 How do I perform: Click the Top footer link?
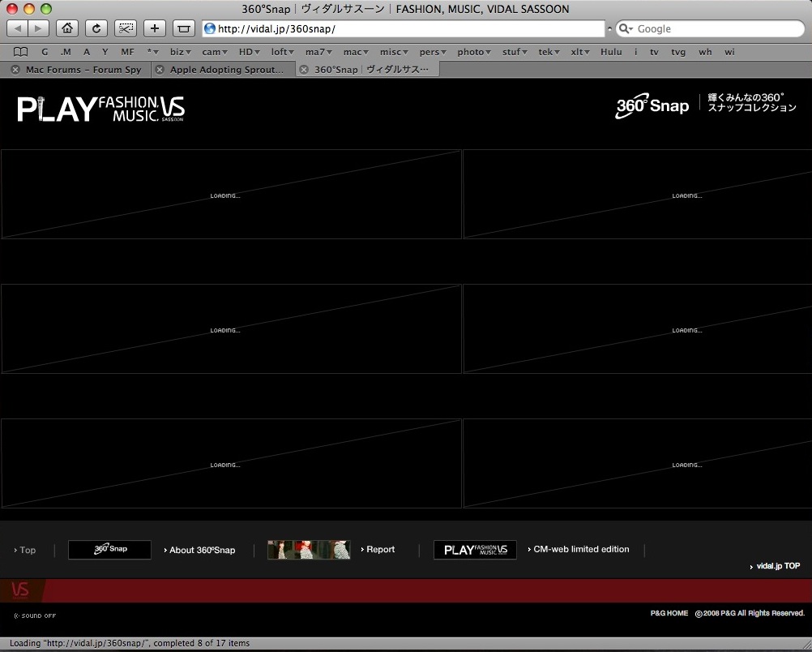pos(25,550)
